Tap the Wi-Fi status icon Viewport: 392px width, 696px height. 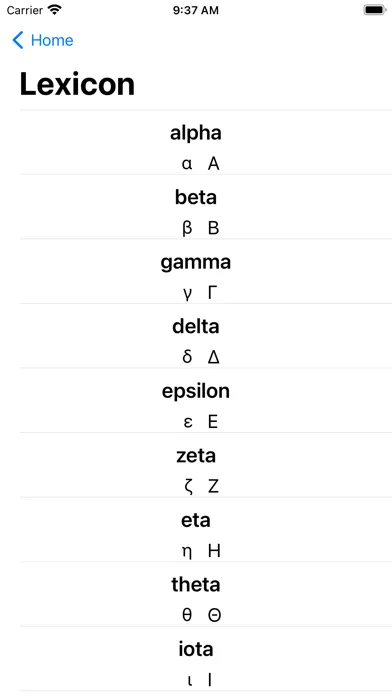pyautogui.click(x=55, y=10)
